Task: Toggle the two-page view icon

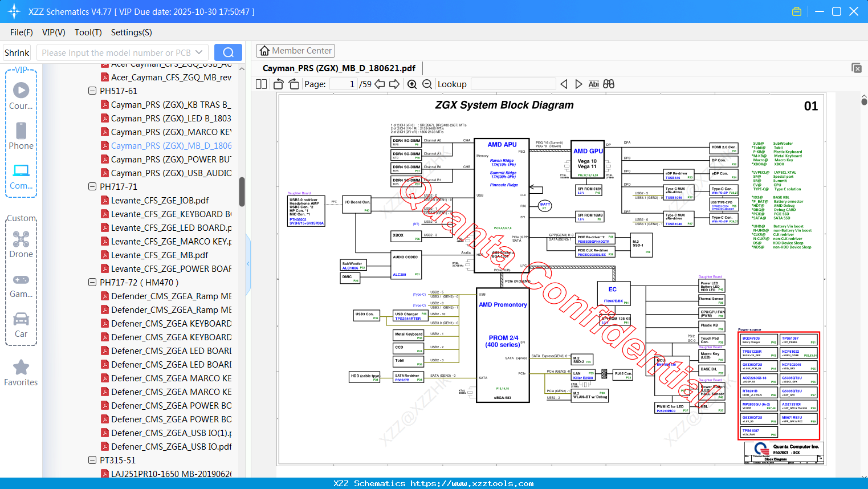Action: (262, 84)
